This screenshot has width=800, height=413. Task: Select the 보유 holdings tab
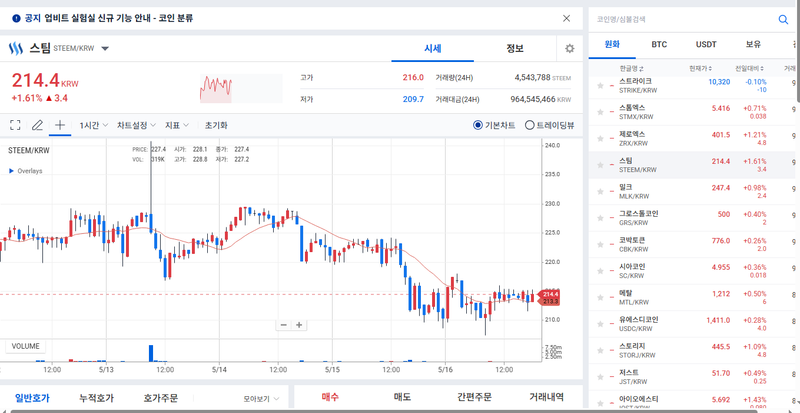[x=753, y=45]
